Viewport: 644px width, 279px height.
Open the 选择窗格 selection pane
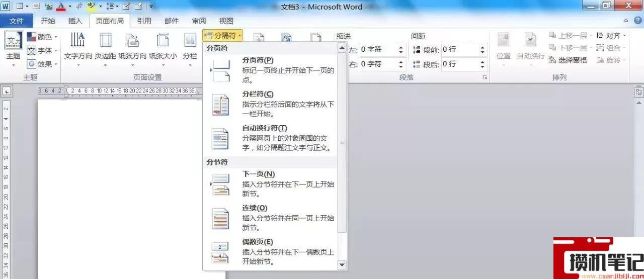pyautogui.click(x=568, y=60)
